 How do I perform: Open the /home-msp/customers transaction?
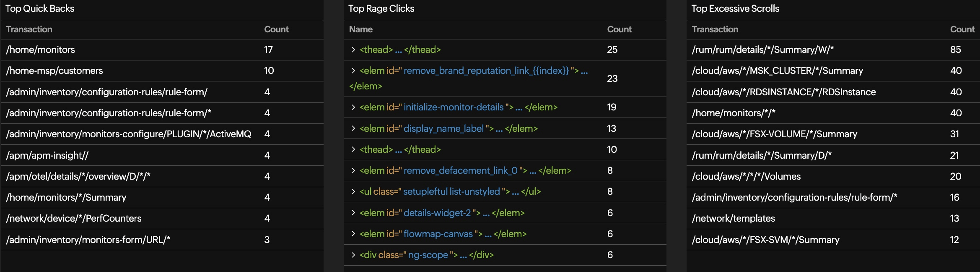pyautogui.click(x=54, y=71)
